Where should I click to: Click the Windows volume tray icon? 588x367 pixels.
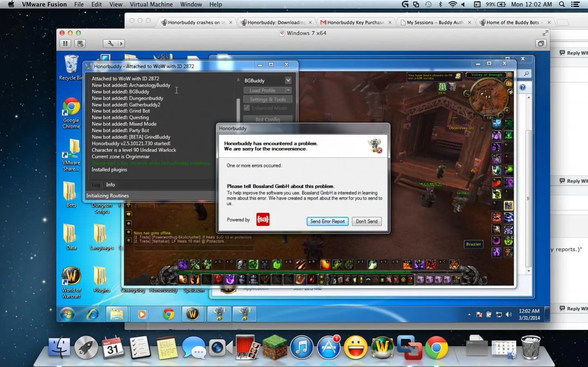click(x=509, y=314)
